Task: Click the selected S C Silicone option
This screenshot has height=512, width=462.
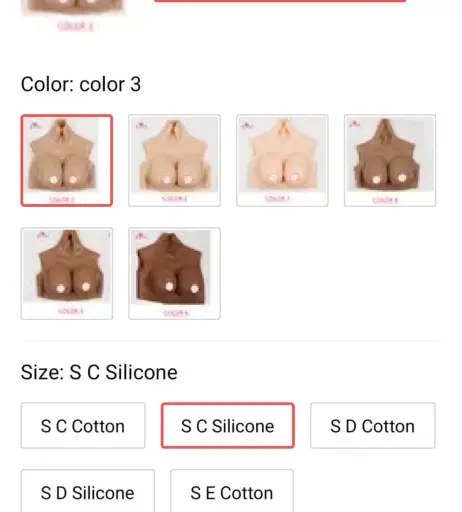Action: [228, 426]
